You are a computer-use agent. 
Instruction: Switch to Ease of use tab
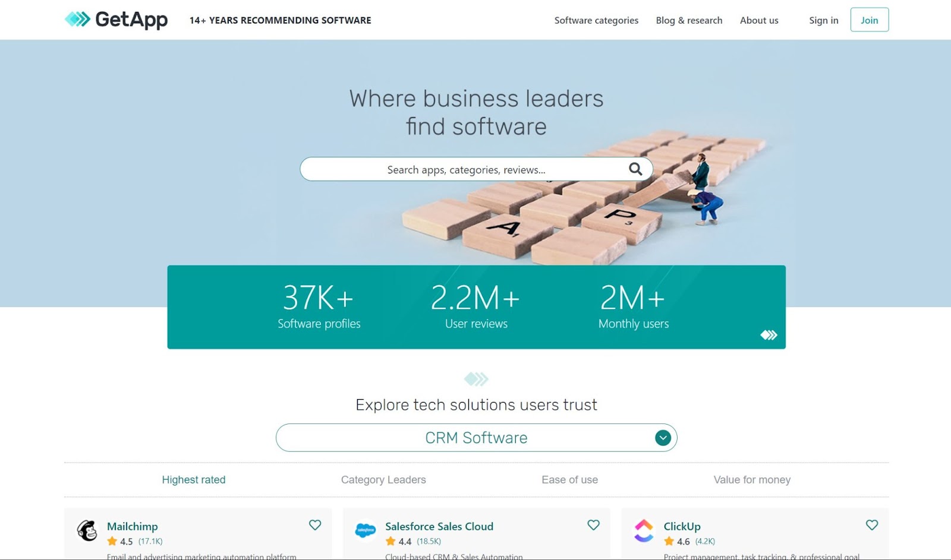(x=569, y=479)
